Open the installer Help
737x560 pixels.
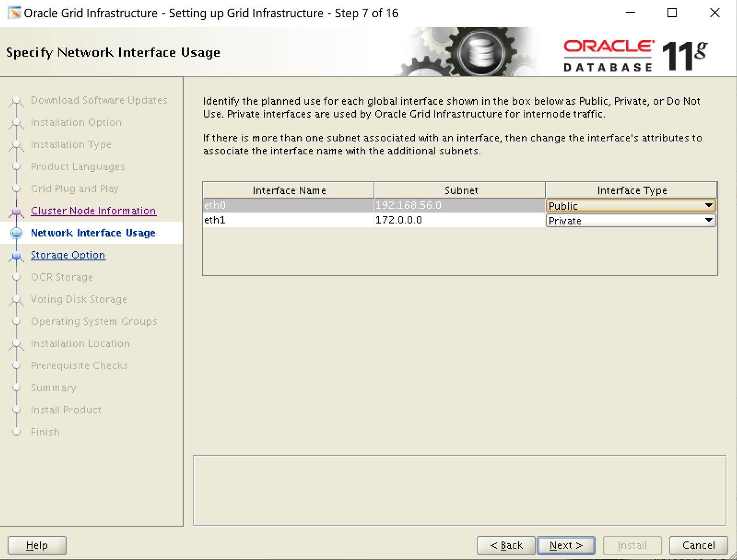click(37, 545)
